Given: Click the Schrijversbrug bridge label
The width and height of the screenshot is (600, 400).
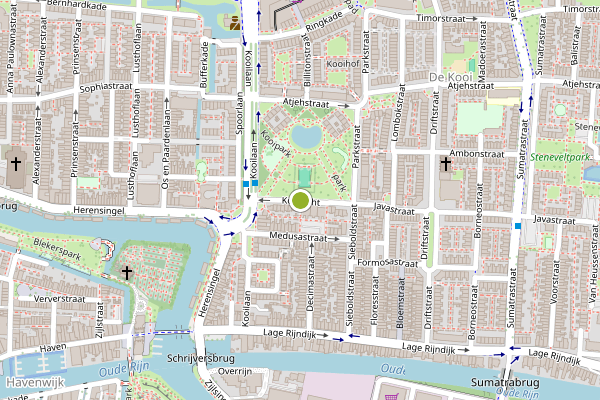Looking at the screenshot, I should 201,358.
